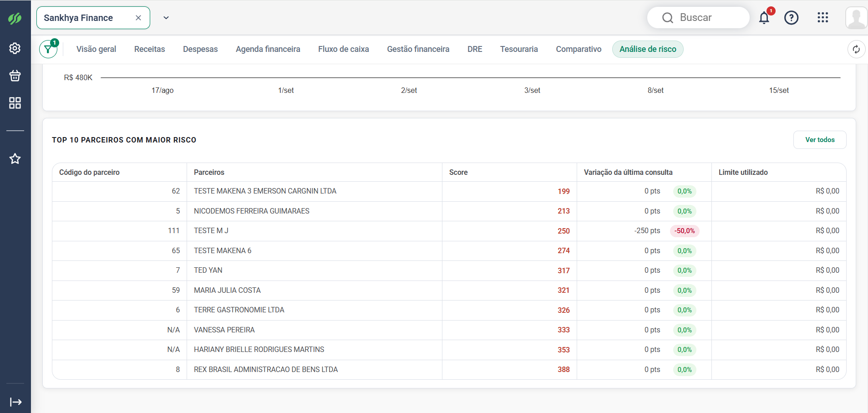Open the favorites star icon
Viewport: 868px width, 413px height.
click(15, 158)
